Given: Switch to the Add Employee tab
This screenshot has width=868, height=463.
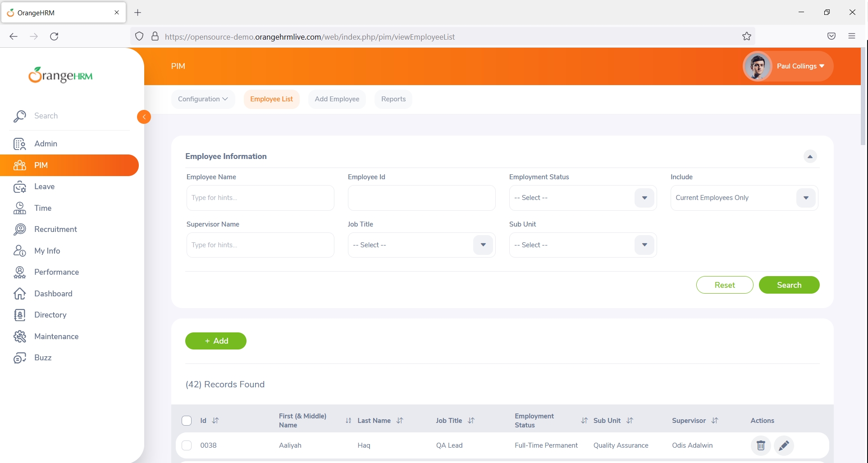Looking at the screenshot, I should pos(337,99).
